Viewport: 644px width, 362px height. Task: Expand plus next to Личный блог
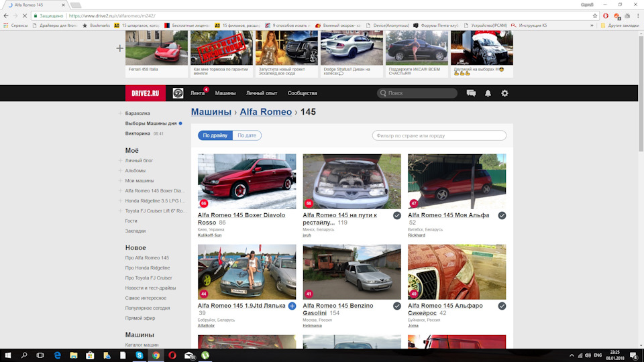[120, 160]
